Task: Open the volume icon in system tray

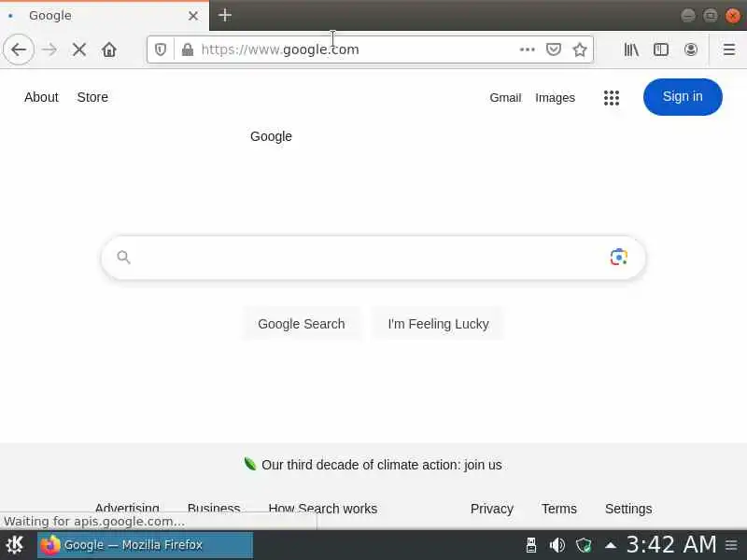Action: click(x=557, y=545)
